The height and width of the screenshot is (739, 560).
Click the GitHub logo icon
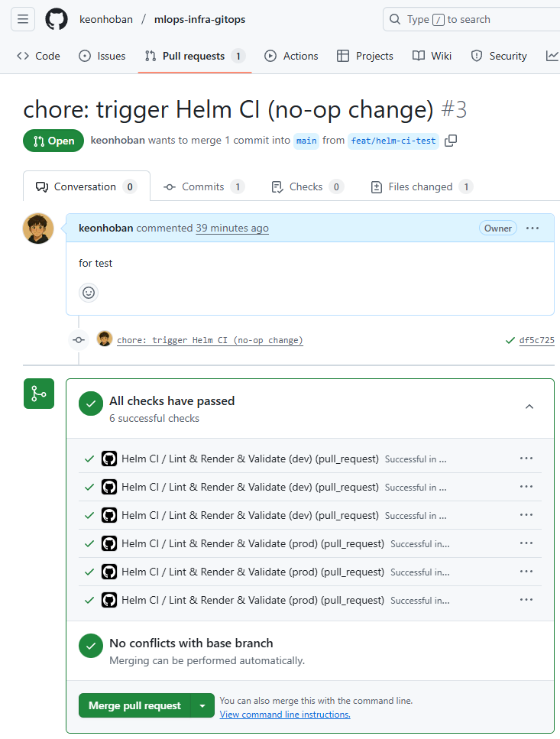coord(57,19)
